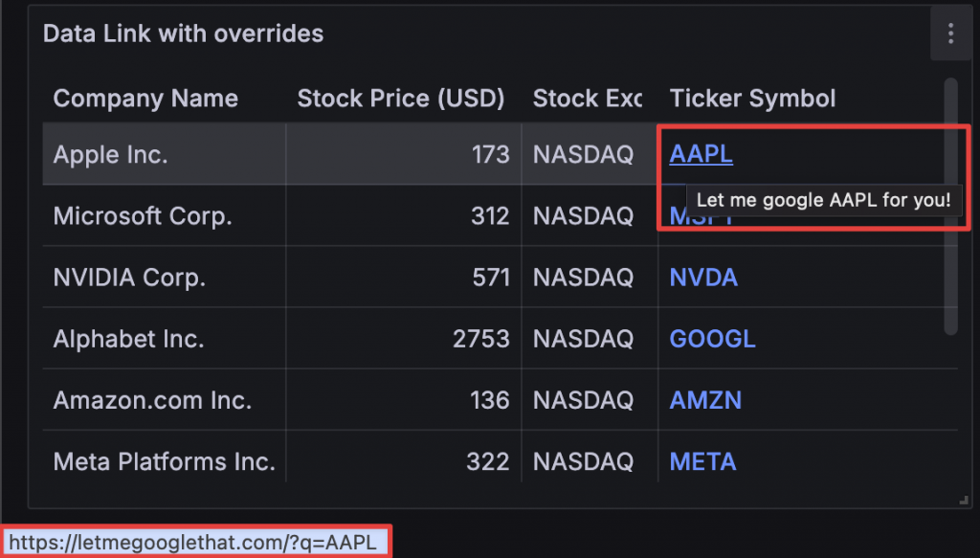Click the AMZN ticker link
Viewport: 980px width, 558px height.
pyautogui.click(x=705, y=400)
